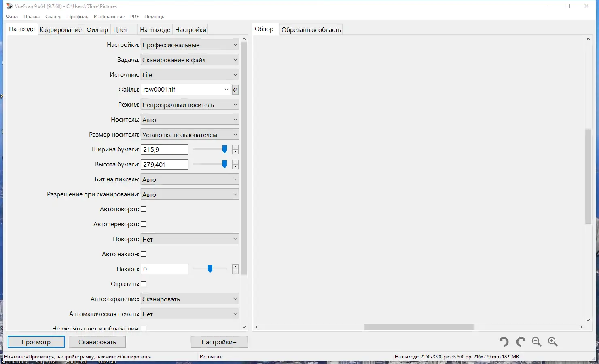
Task: Rotate image clockwise icon
Action: [x=521, y=342]
